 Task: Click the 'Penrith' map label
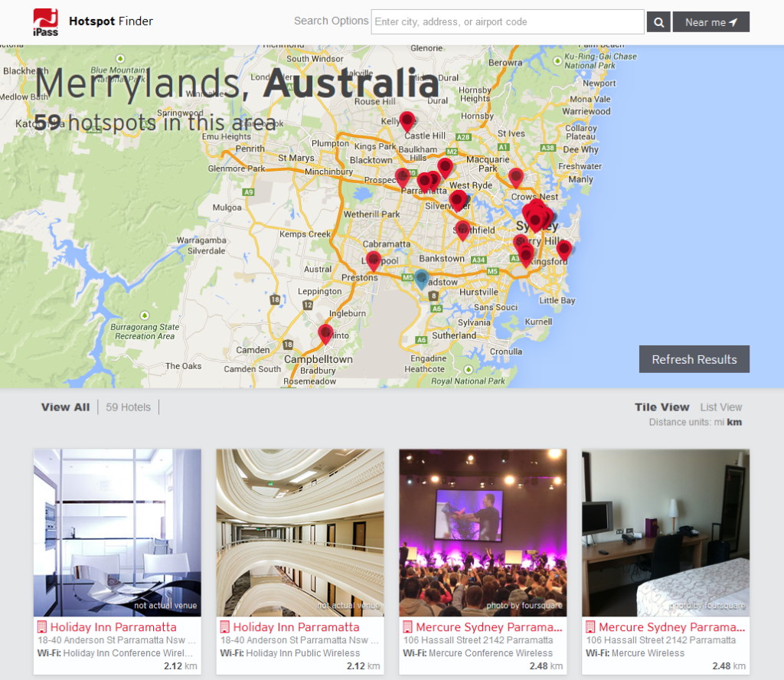click(250, 149)
